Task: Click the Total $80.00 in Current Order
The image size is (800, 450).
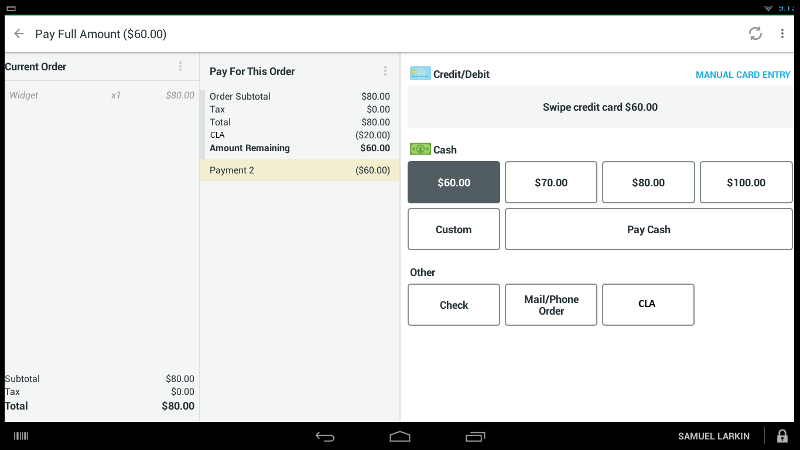Action: [x=99, y=406]
